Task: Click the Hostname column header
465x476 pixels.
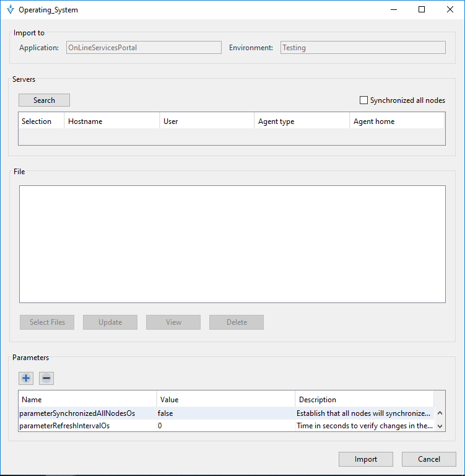Action: coord(111,121)
